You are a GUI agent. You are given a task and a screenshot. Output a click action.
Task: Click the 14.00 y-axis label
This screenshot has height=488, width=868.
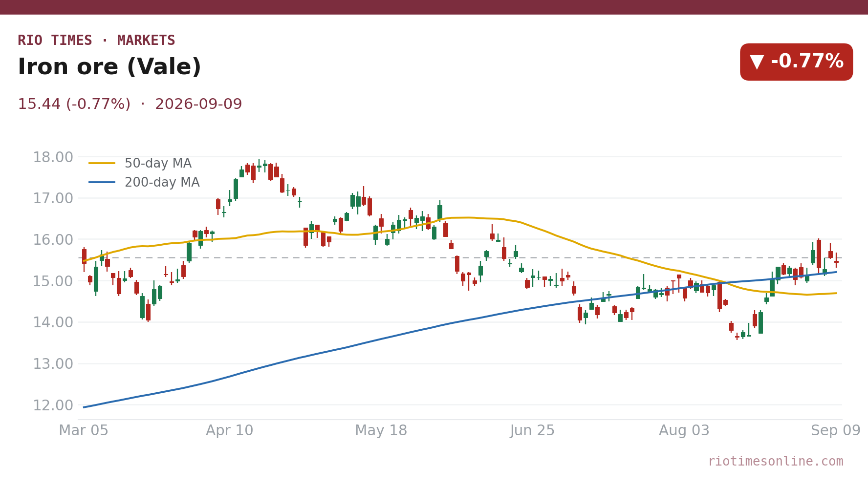pos(53,322)
